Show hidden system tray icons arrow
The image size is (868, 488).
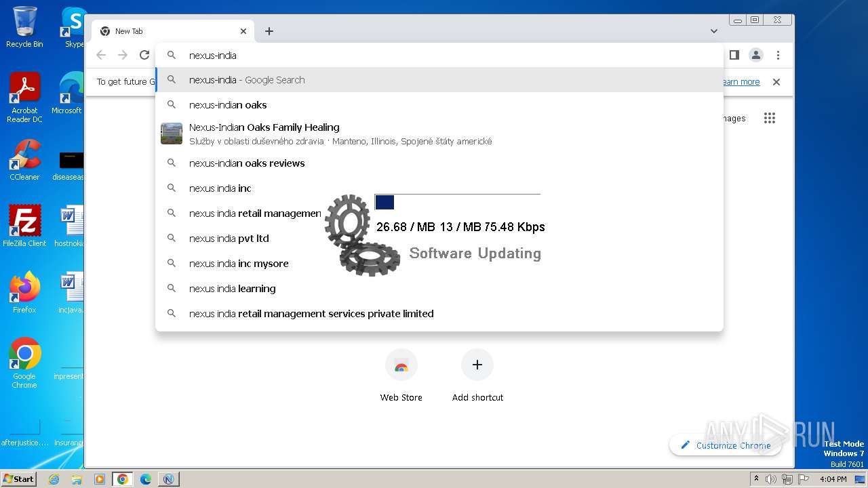(x=756, y=479)
